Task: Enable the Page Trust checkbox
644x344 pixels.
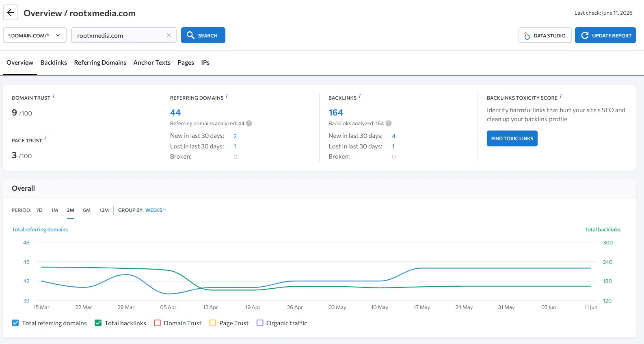Action: [x=213, y=323]
